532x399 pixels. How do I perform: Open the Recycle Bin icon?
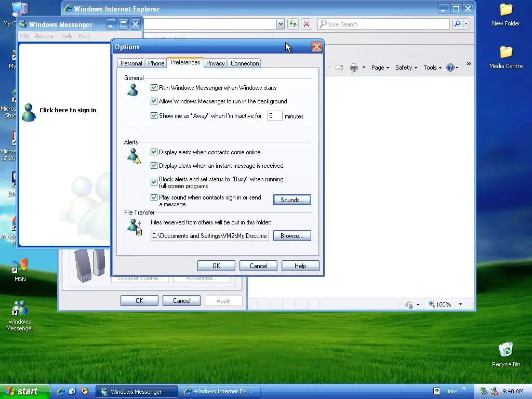(506, 354)
